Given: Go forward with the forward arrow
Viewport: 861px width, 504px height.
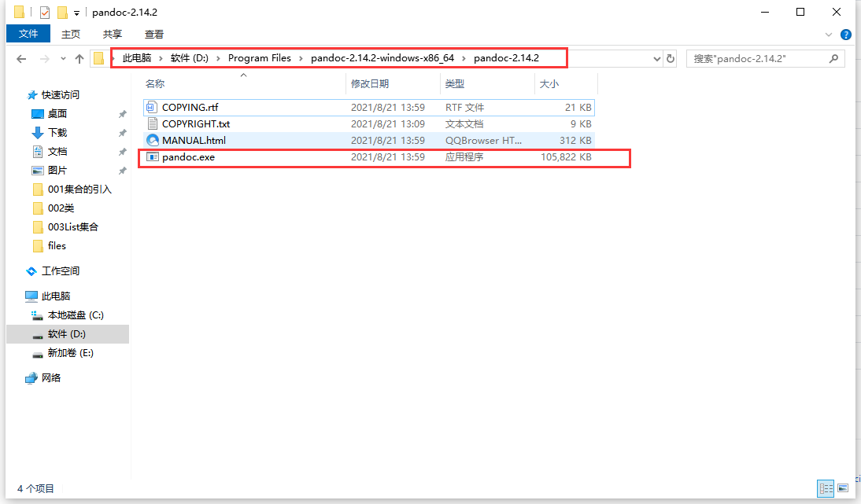Looking at the screenshot, I should [x=45, y=59].
